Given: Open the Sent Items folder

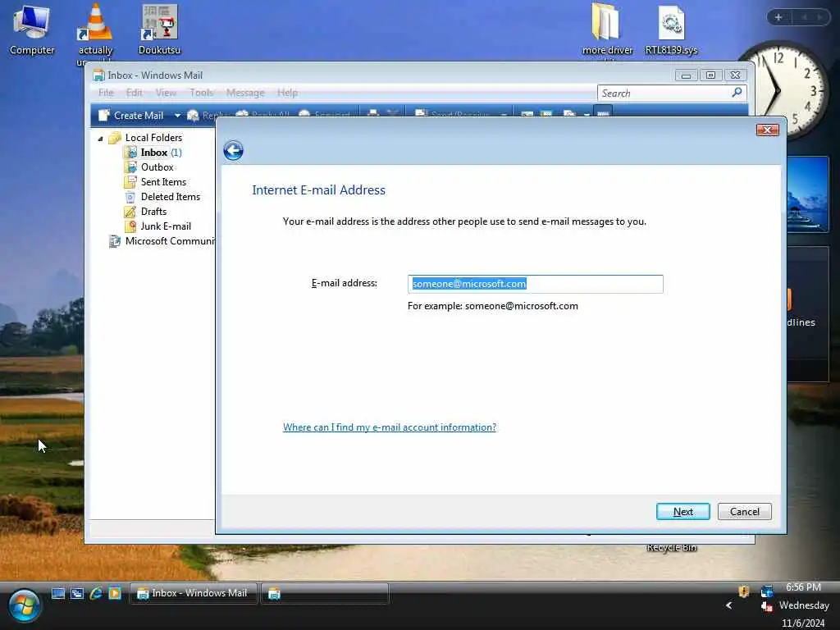Looking at the screenshot, I should point(155,182).
